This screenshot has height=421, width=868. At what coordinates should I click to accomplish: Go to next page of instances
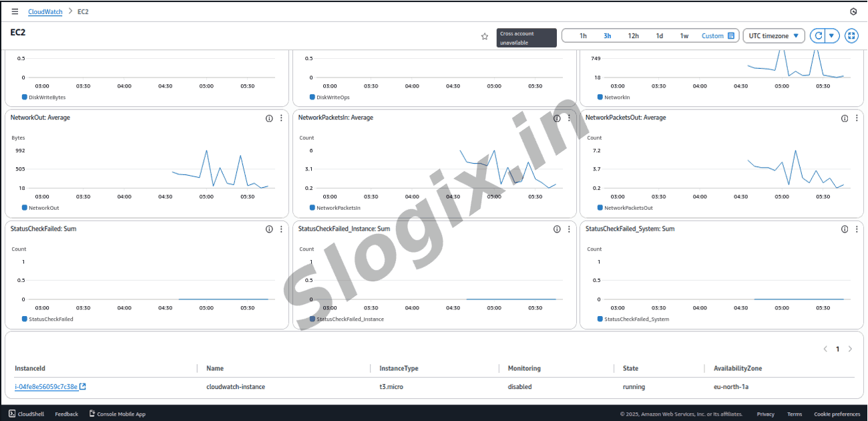point(850,349)
